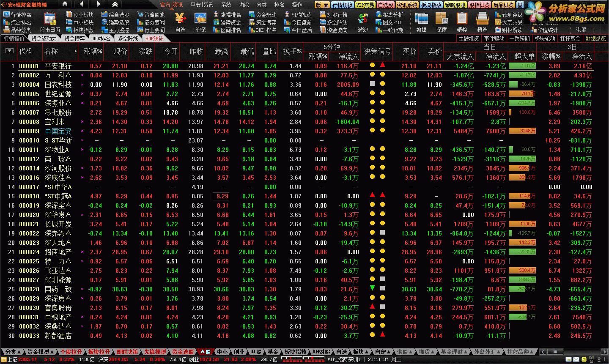Viewport: 609px width, 364px height.
Task: Open 品种分类 toolbar item
Action: point(17,30)
